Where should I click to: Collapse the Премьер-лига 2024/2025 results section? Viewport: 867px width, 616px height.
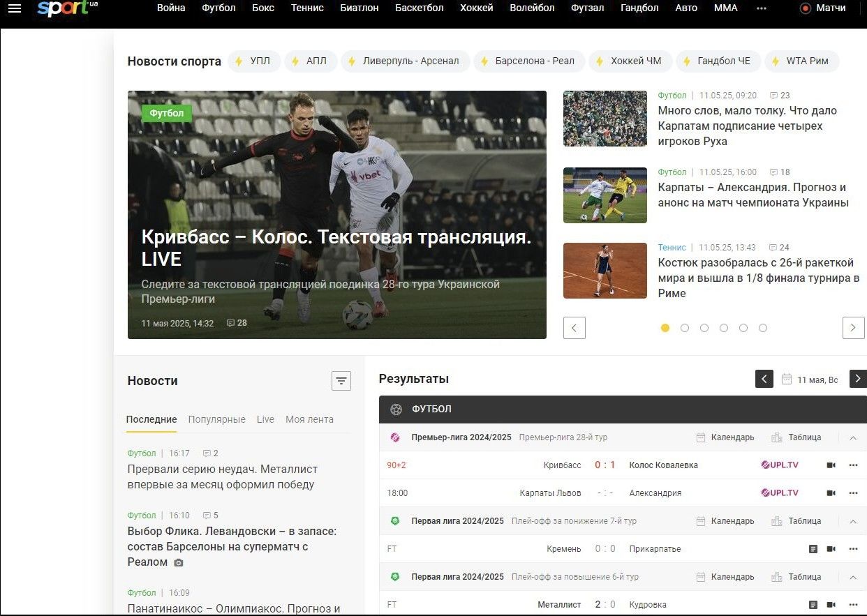coord(853,437)
